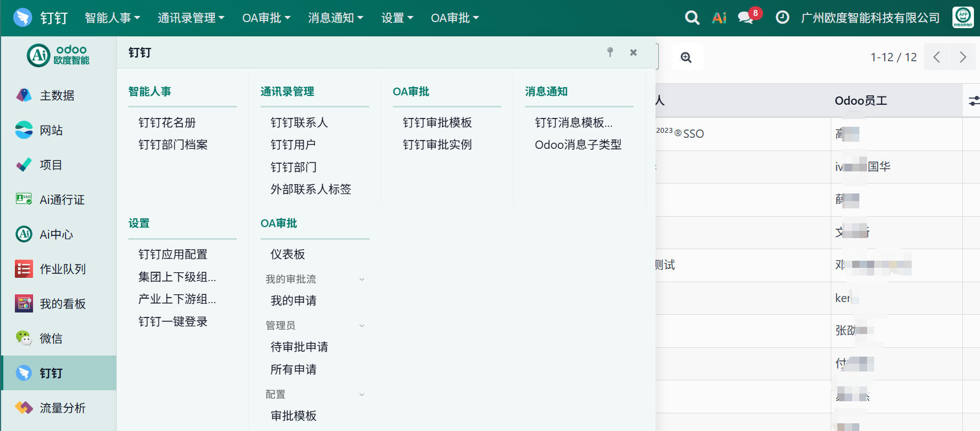This screenshot has width=980, height=431.
Task: Close the 钉钉 menu panel
Action: tap(634, 52)
